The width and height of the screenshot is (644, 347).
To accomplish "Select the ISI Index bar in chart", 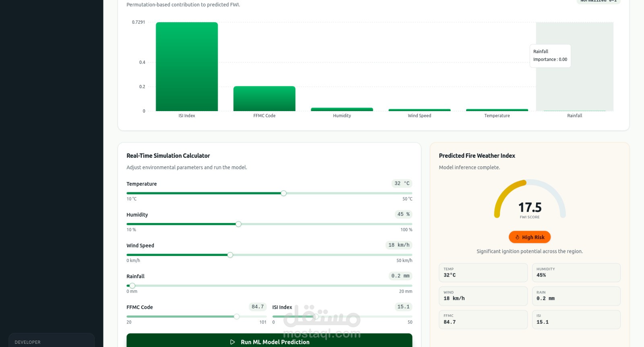I will [x=187, y=66].
